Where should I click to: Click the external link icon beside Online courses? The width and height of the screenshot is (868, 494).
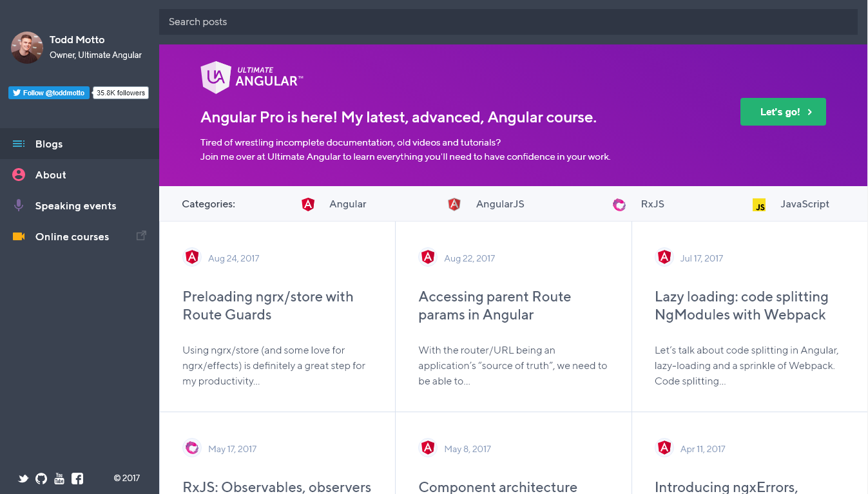(x=141, y=235)
